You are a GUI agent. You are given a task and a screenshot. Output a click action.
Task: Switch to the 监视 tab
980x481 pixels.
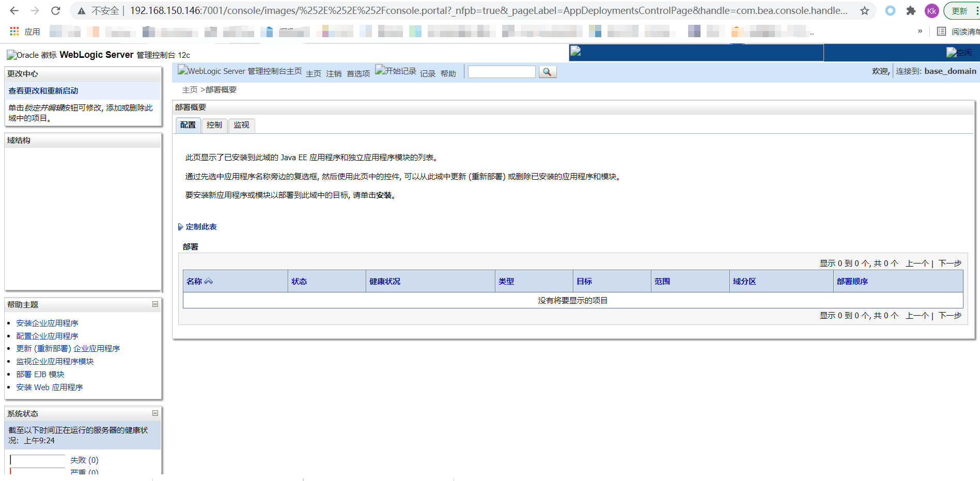tap(241, 125)
